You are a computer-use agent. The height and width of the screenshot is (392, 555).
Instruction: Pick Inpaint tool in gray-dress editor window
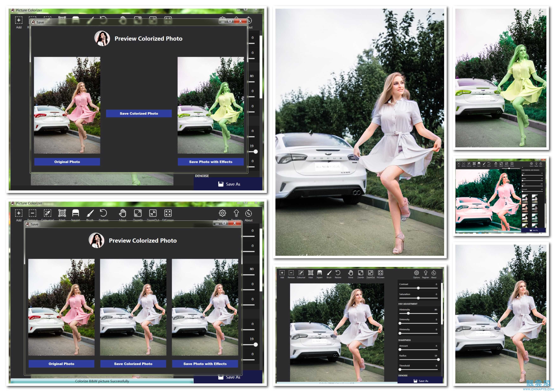(x=320, y=273)
